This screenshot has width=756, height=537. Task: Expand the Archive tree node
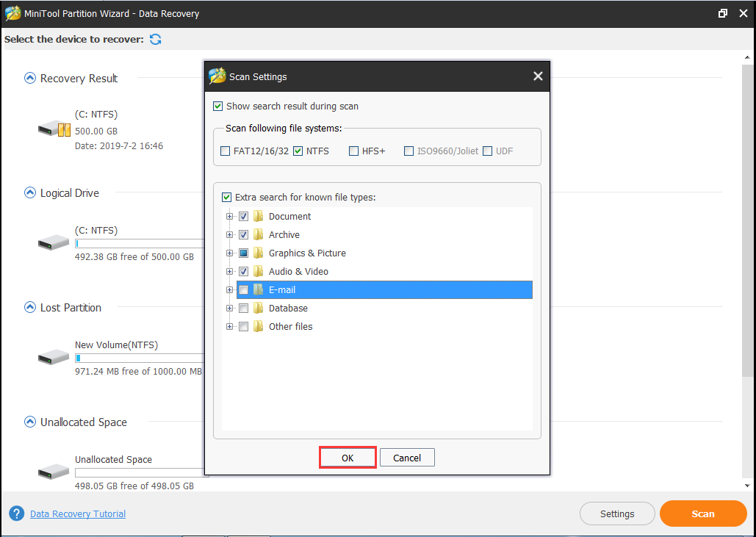229,234
